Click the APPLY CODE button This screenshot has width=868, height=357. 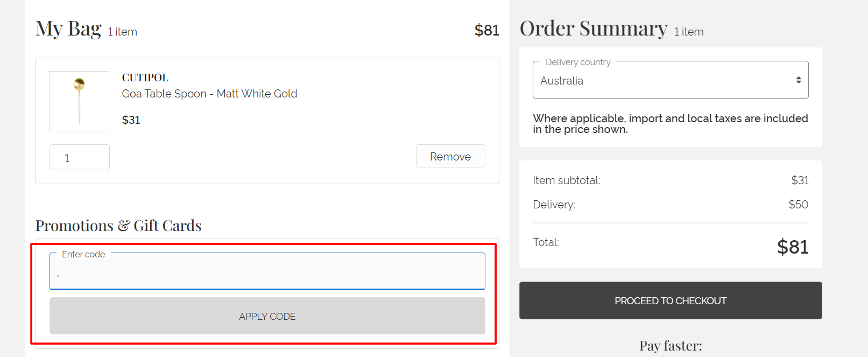tap(267, 316)
